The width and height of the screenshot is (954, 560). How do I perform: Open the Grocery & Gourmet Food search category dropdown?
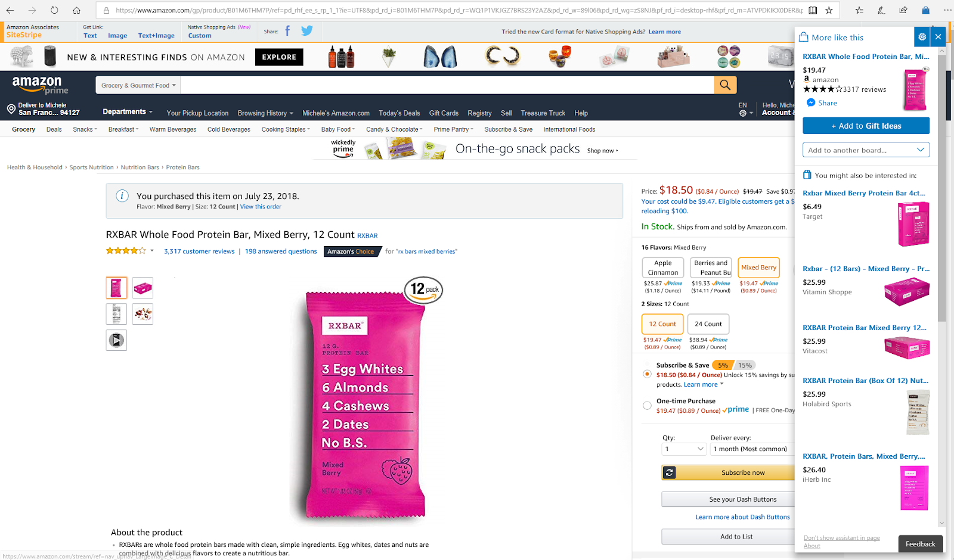pyautogui.click(x=138, y=85)
